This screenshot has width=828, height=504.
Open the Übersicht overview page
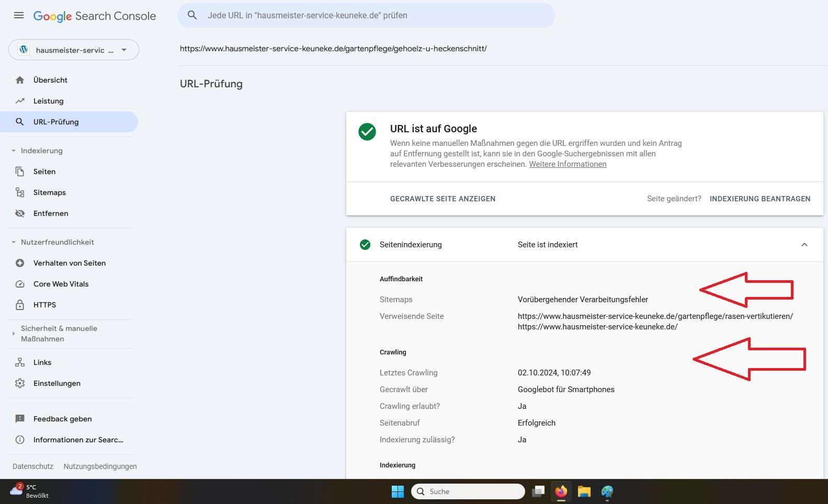tap(50, 80)
